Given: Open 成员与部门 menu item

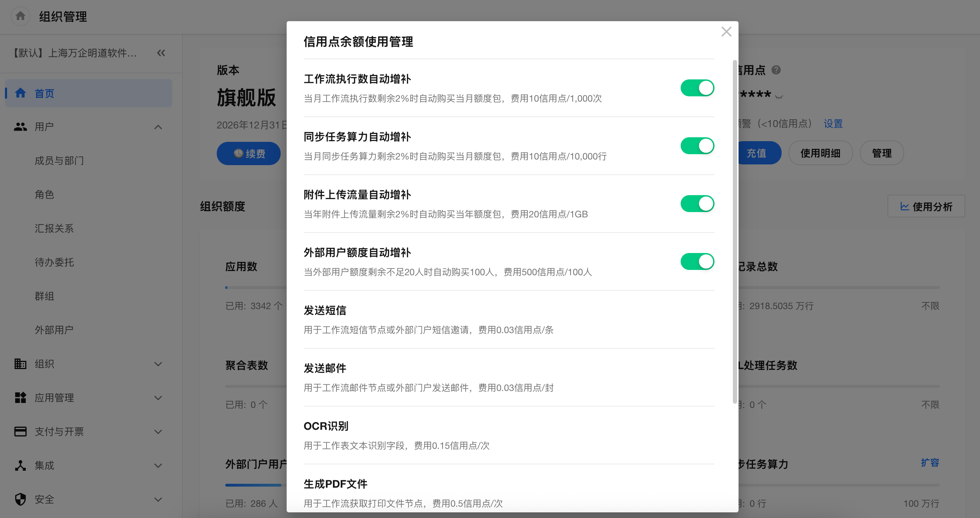Looking at the screenshot, I should pos(59,161).
